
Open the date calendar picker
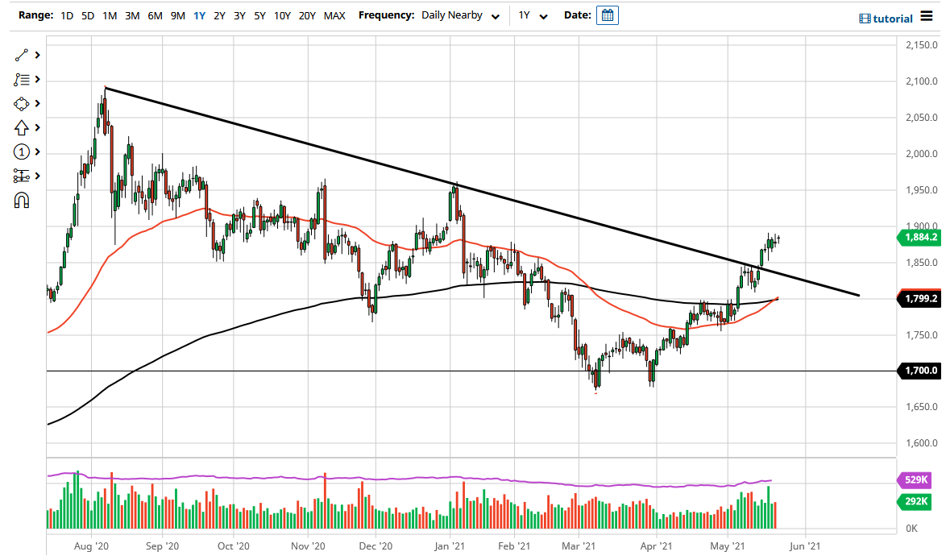(607, 15)
